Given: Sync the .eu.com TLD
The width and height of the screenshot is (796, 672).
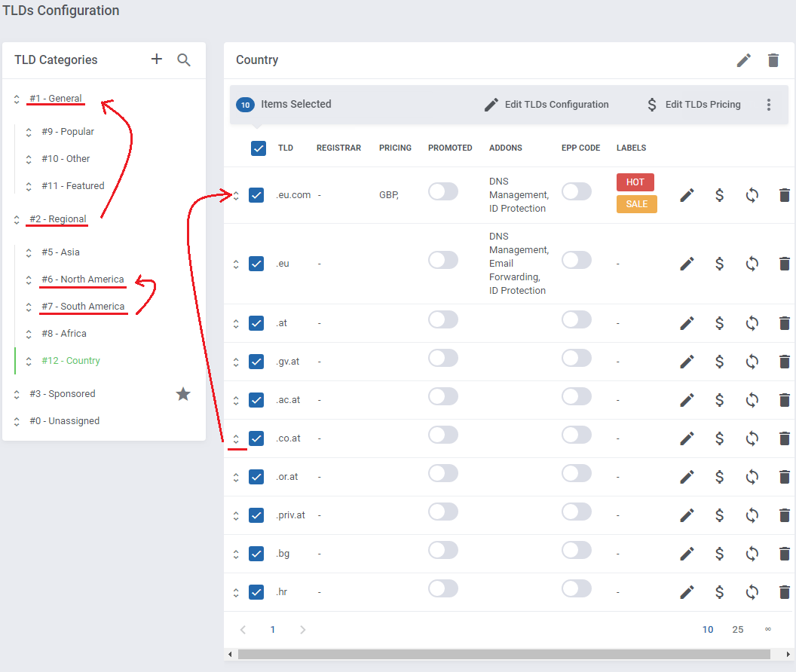Looking at the screenshot, I should click(752, 195).
